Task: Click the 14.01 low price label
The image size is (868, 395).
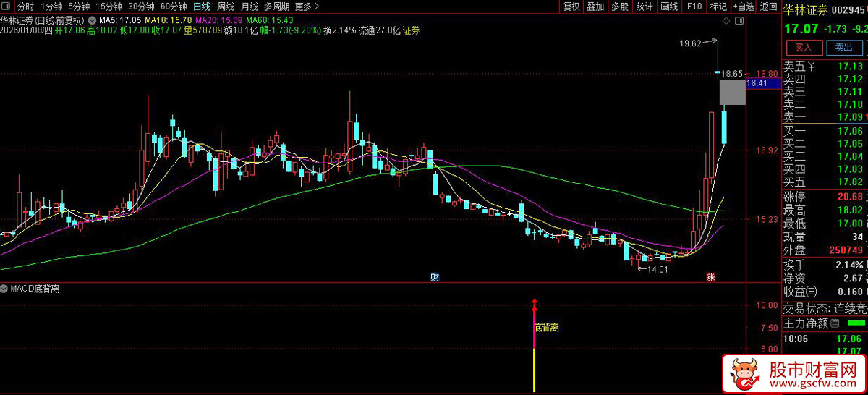Action: 656,269
